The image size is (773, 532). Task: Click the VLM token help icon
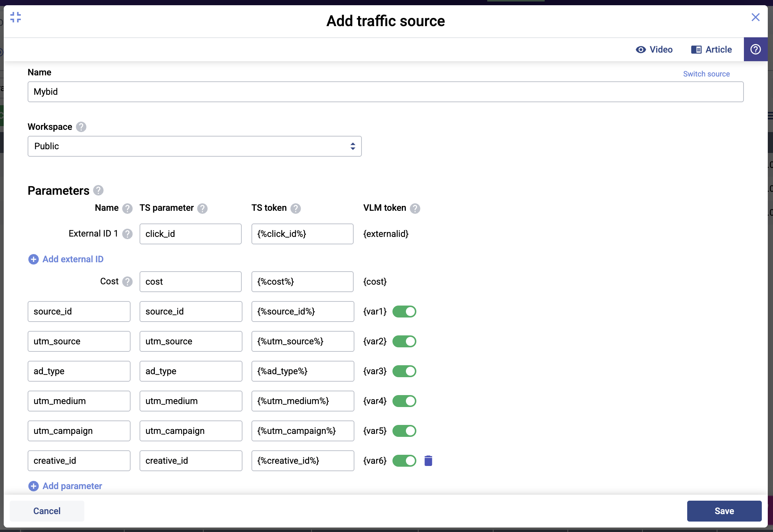pos(415,208)
